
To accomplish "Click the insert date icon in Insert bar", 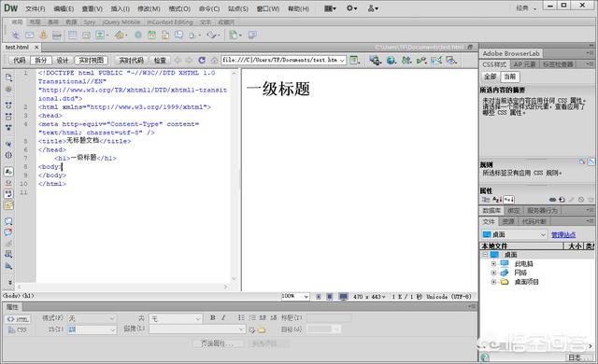I will (151, 35).
